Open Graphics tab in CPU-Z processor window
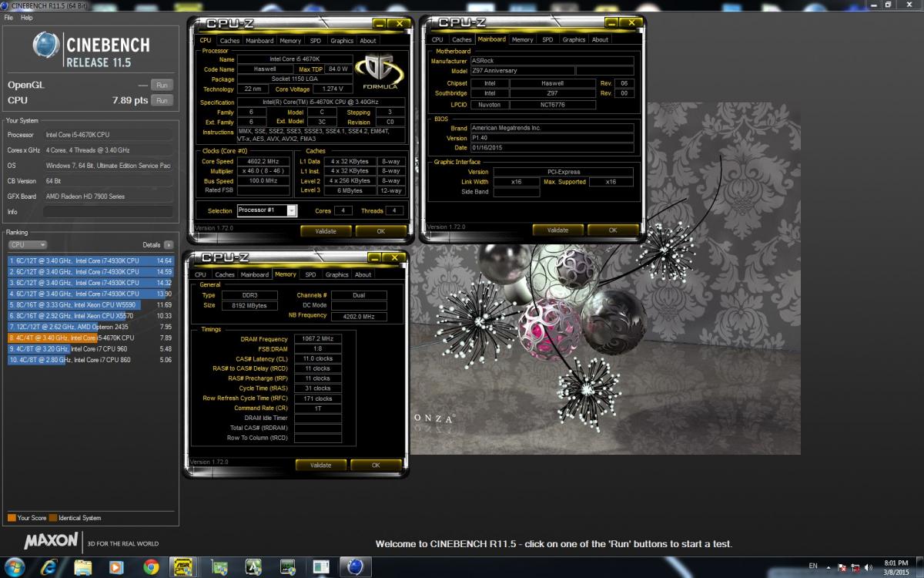Viewport: 924px width, 578px height. [x=342, y=41]
